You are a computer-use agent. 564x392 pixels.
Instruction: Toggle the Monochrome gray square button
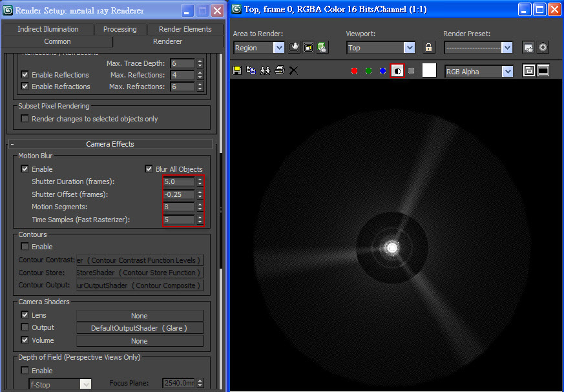[411, 71]
